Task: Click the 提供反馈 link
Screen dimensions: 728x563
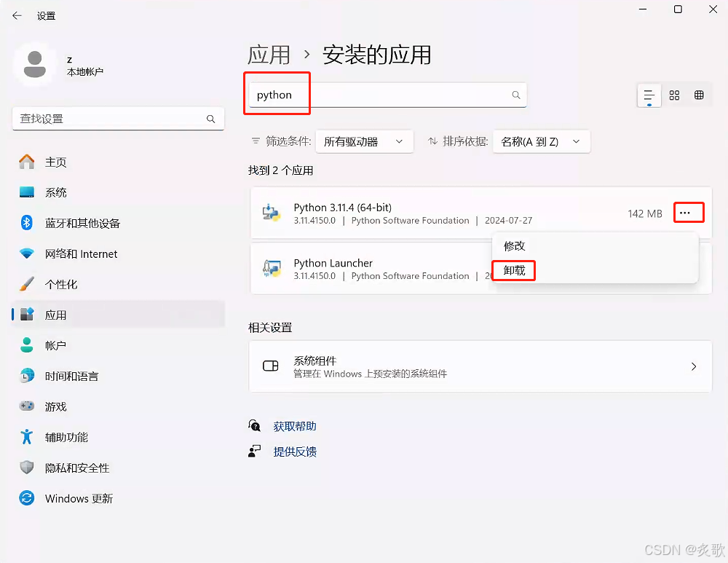Action: [295, 452]
